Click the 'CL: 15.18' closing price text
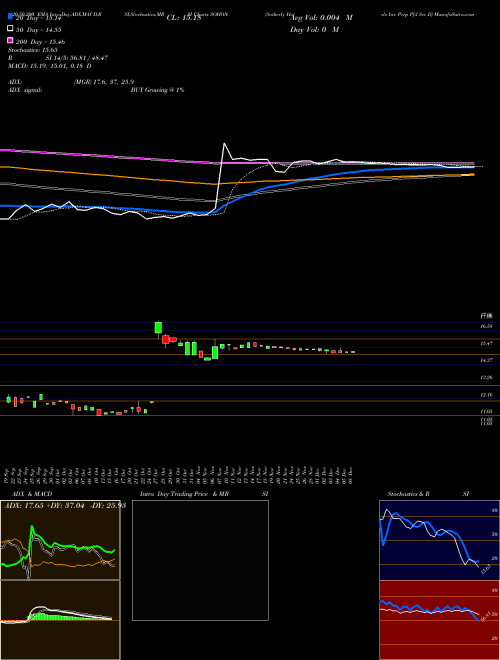500x660 pixels. pos(184,18)
